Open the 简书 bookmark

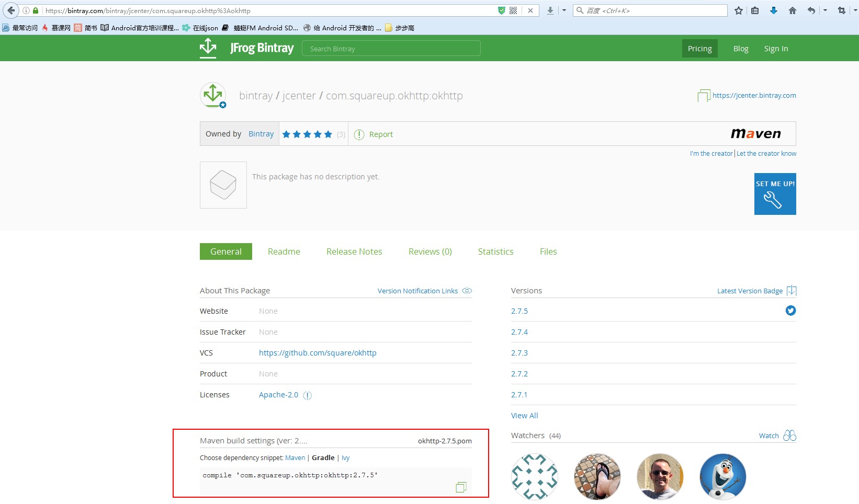click(x=86, y=28)
